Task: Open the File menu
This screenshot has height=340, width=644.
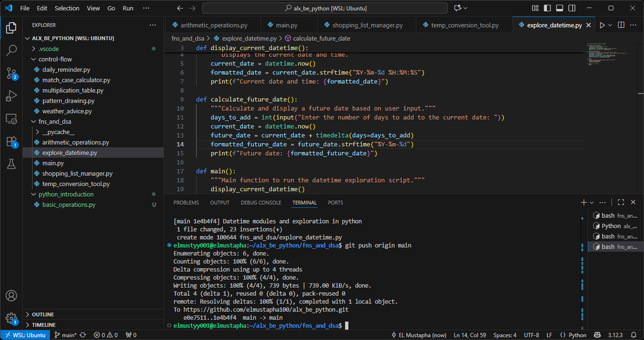Action: pos(25,9)
